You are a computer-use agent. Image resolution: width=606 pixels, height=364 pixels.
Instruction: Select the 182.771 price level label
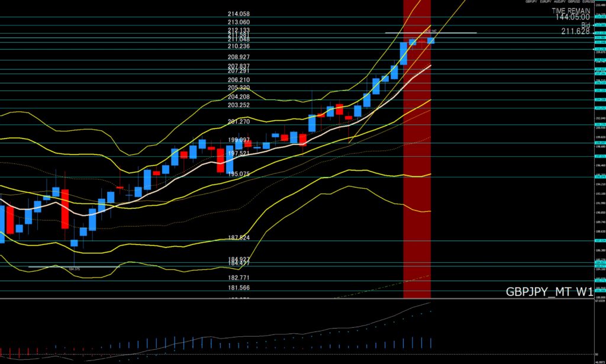pyautogui.click(x=238, y=278)
